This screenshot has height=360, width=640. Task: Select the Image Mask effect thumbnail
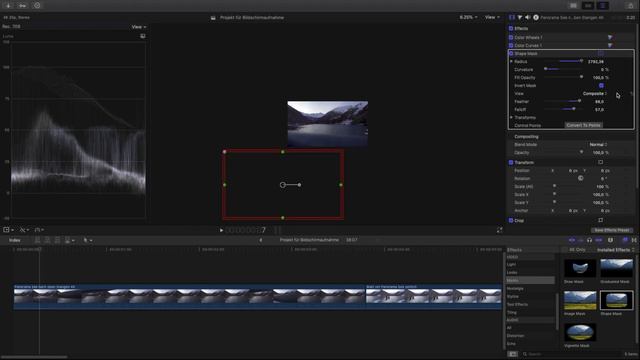coord(580,301)
